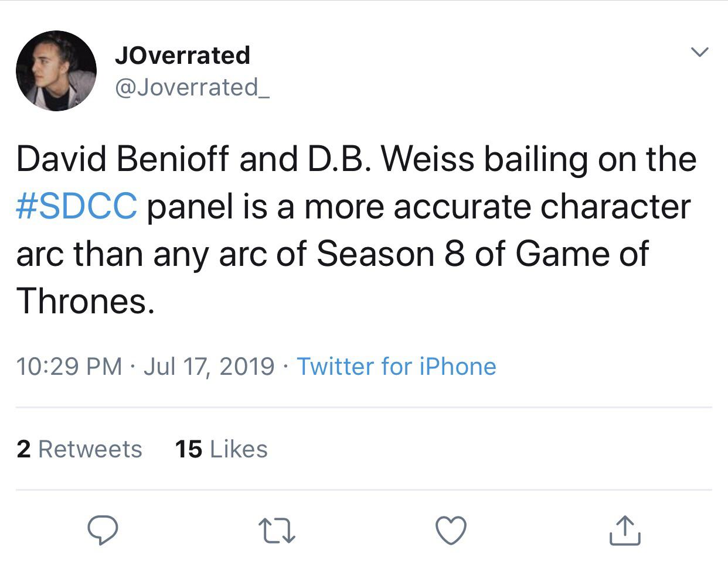The image size is (728, 564).
Task: Open JOverrated's profile picture
Action: pos(56,71)
